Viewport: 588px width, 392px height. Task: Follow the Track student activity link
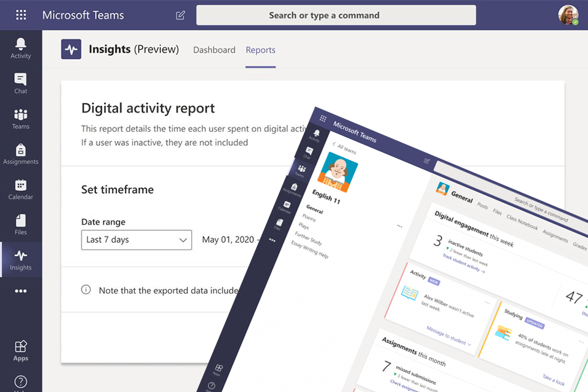(x=462, y=263)
